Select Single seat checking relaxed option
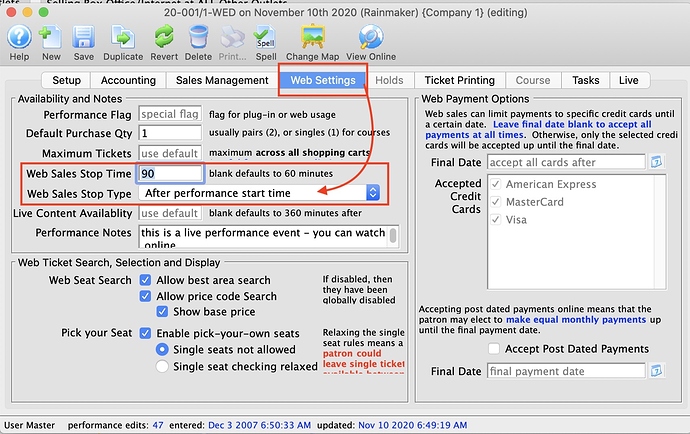690x434 pixels. coord(162,366)
